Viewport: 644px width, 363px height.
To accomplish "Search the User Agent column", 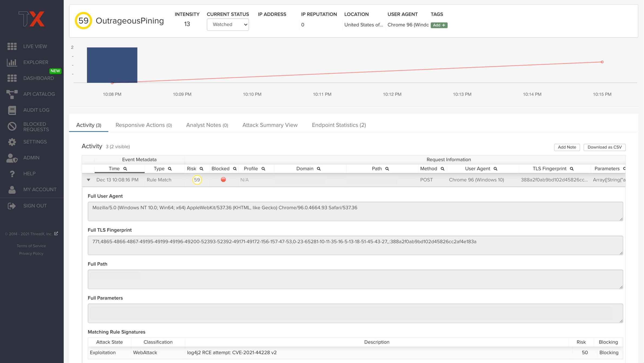I will [x=495, y=169].
